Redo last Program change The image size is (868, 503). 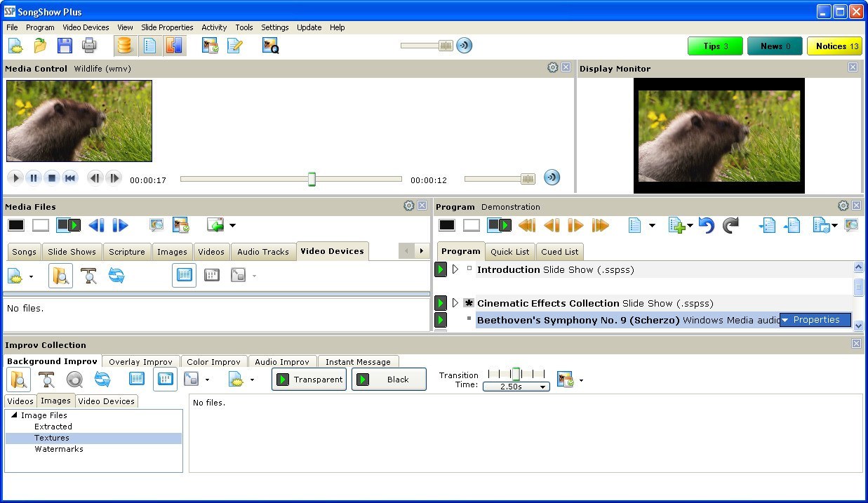pos(731,225)
